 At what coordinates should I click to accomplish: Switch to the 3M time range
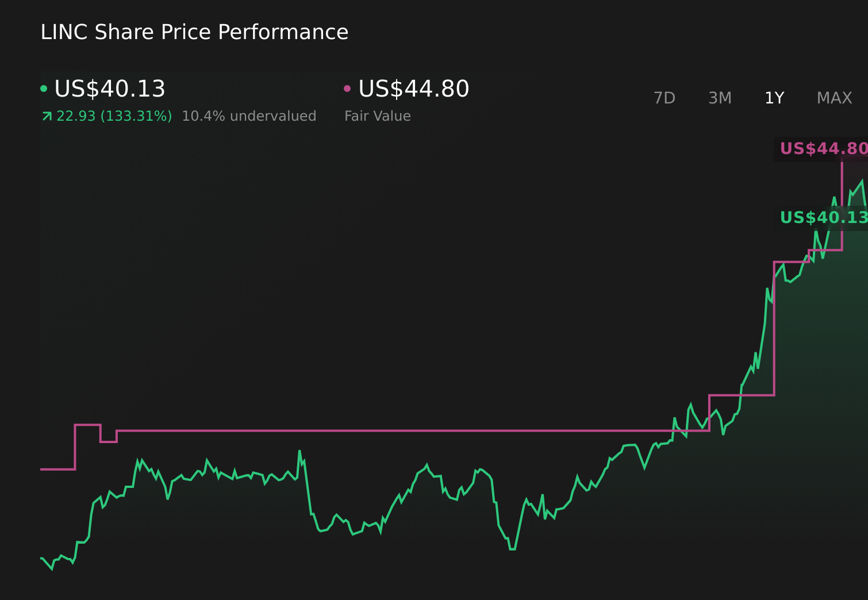coord(719,98)
